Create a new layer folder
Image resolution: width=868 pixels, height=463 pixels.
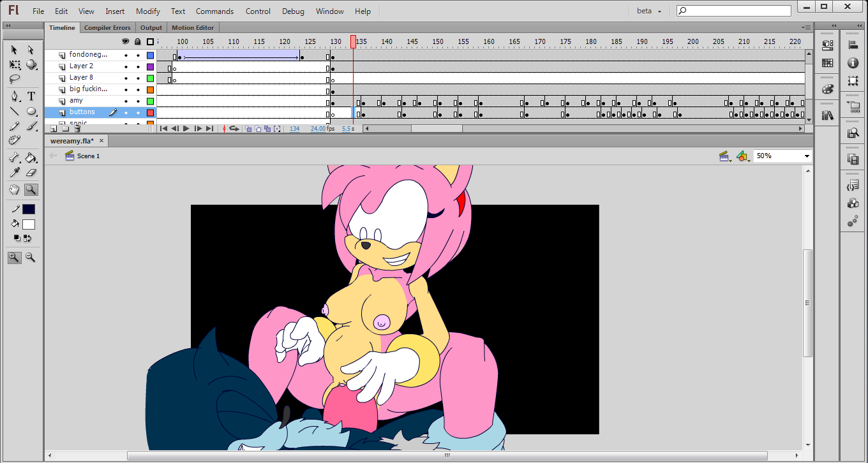point(66,129)
